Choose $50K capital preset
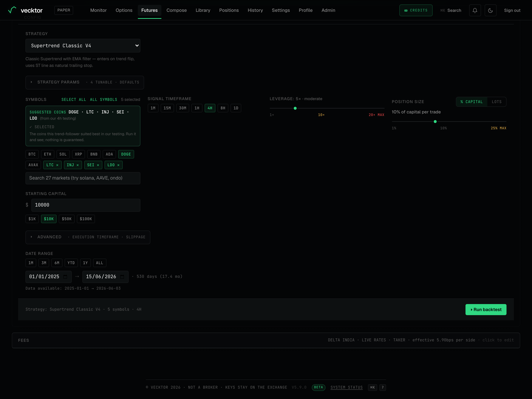Image resolution: width=532 pixels, height=399 pixels. click(x=67, y=219)
